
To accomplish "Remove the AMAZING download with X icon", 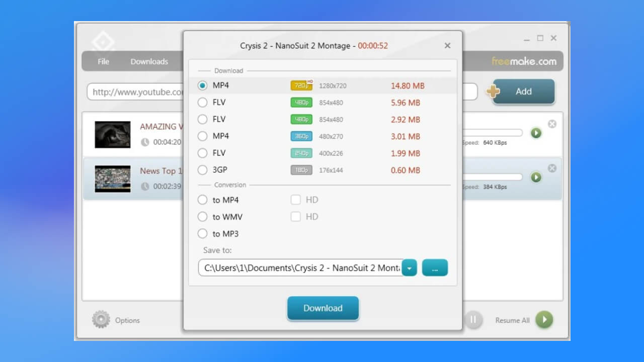I will coord(552,124).
